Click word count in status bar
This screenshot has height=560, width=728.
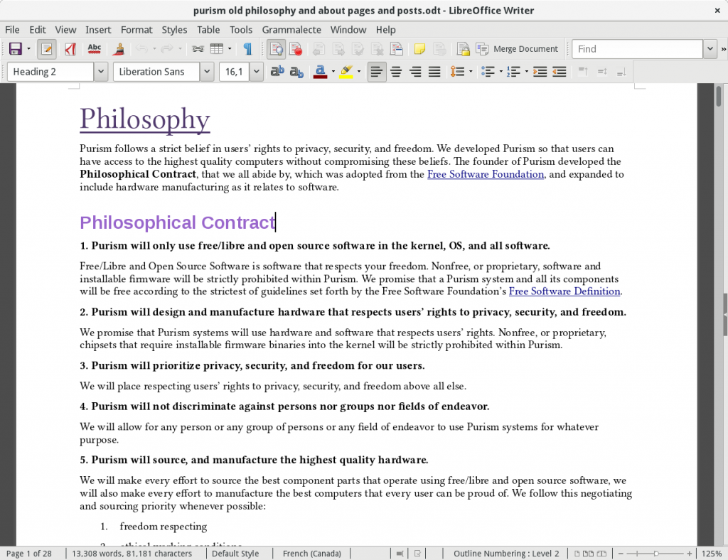pos(132,554)
